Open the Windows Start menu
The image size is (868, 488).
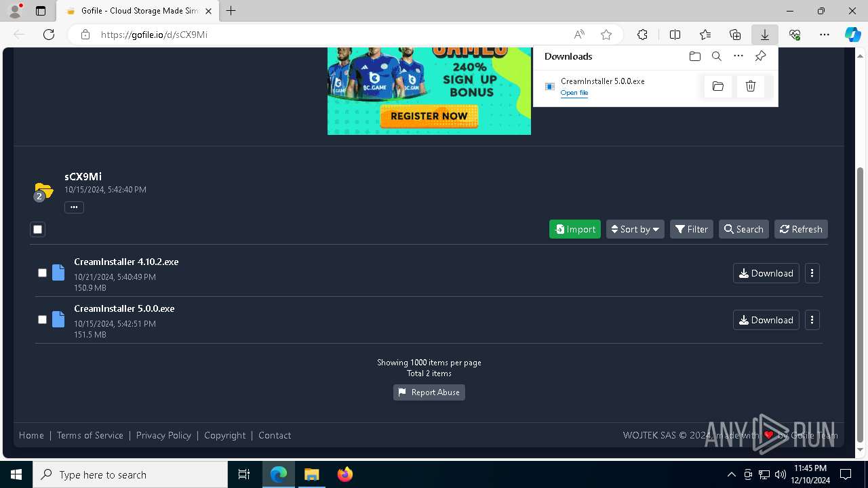pos(16,474)
